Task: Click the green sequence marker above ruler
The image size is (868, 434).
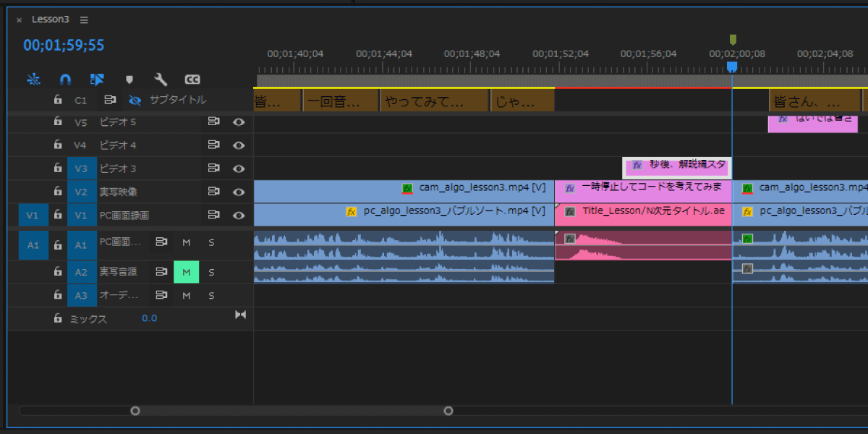Action: click(x=733, y=40)
